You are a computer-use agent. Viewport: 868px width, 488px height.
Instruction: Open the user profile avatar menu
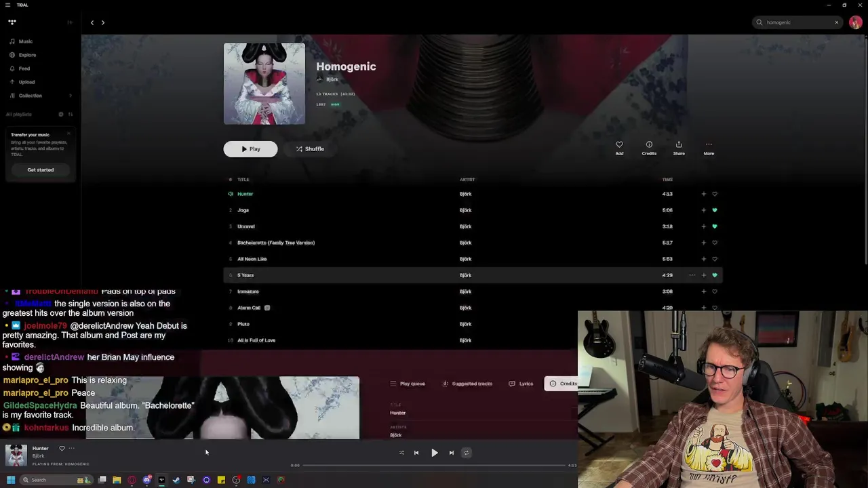coord(855,22)
